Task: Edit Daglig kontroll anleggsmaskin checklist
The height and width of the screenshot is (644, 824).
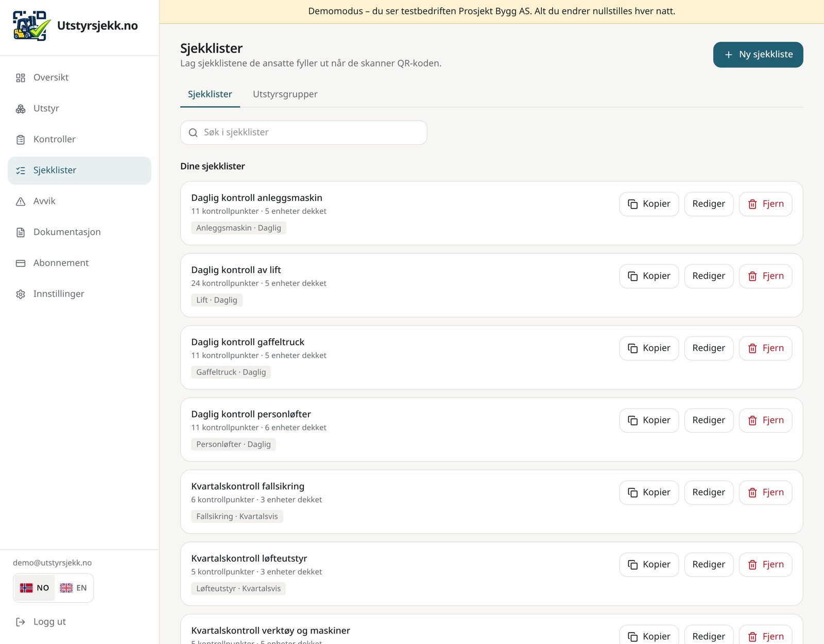Action: click(709, 204)
